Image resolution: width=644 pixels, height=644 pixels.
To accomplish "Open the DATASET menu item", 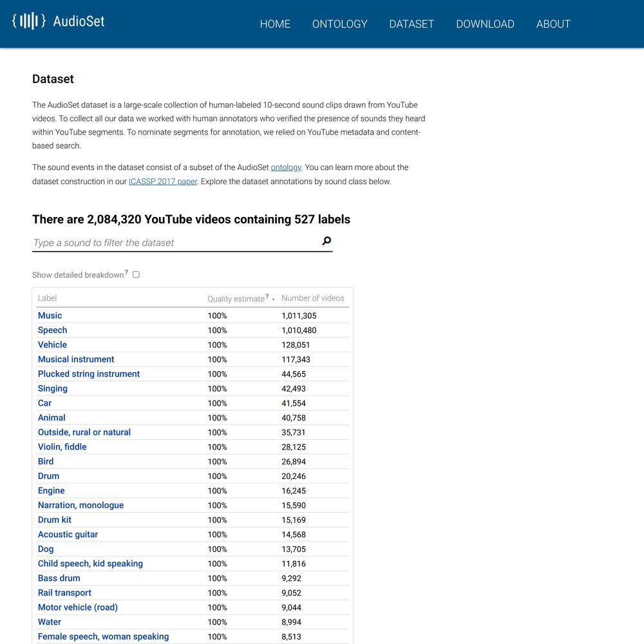I will (x=412, y=24).
